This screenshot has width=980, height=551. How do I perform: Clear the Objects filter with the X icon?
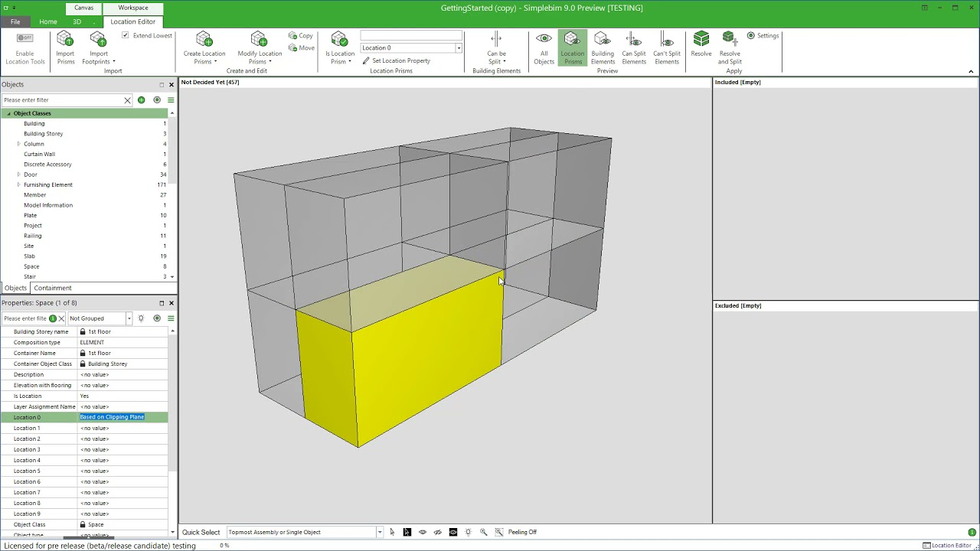[128, 100]
